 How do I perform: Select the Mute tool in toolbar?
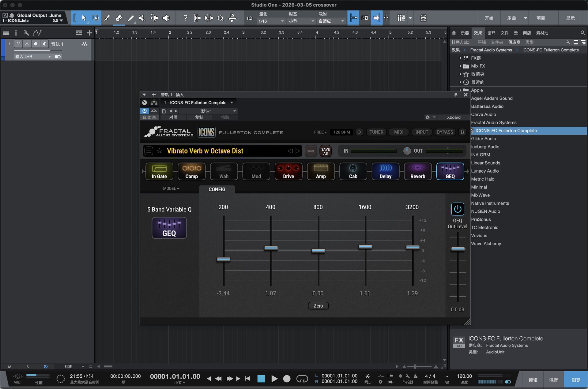142,18
